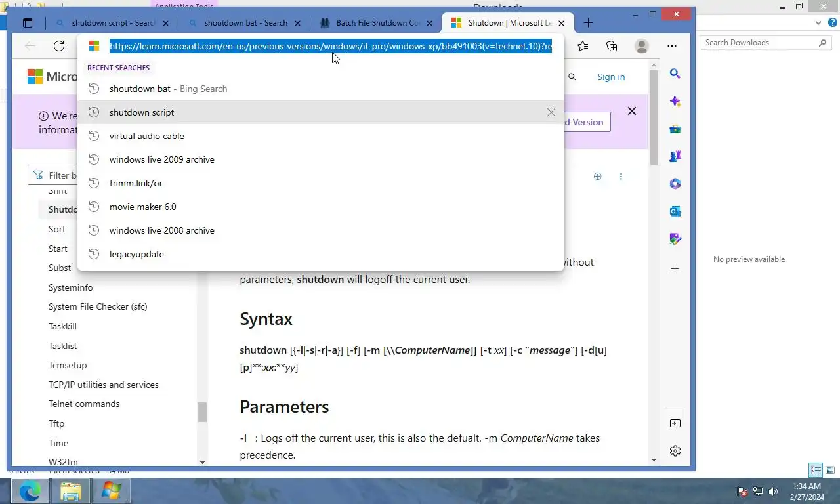Click the Windows flag taskbar icon
Screen dimensions: 840x504
[112, 491]
